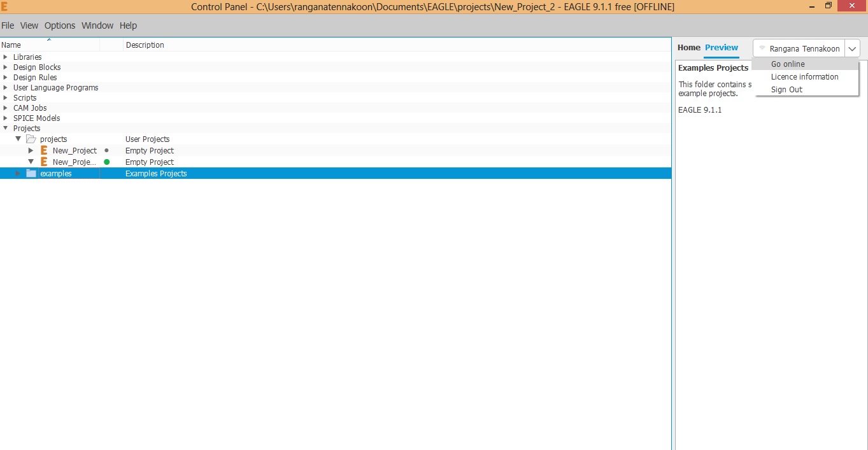Open the user account dropdown chevron
The width and height of the screenshot is (868, 450).
[852, 48]
